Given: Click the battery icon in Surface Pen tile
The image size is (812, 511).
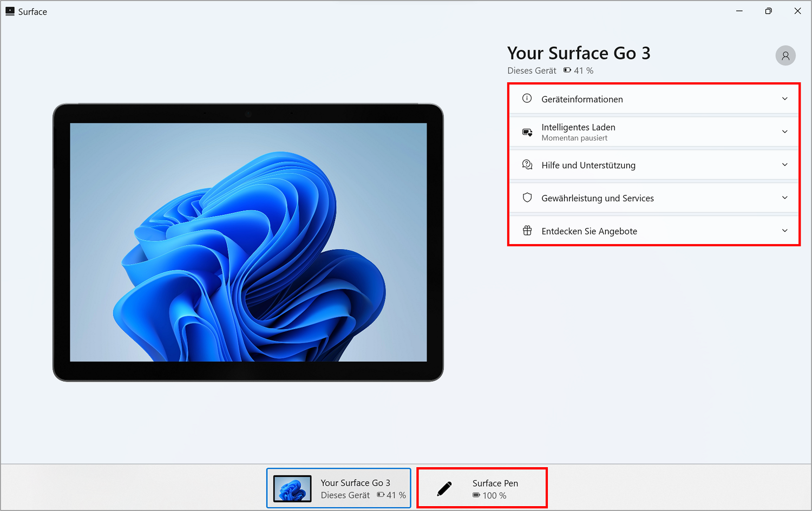Looking at the screenshot, I should coord(476,495).
